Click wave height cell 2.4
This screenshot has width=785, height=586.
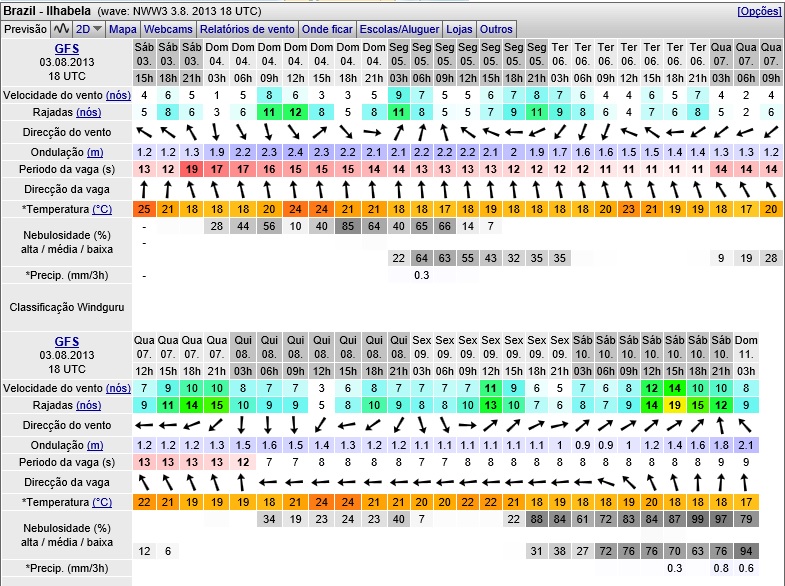295,152
